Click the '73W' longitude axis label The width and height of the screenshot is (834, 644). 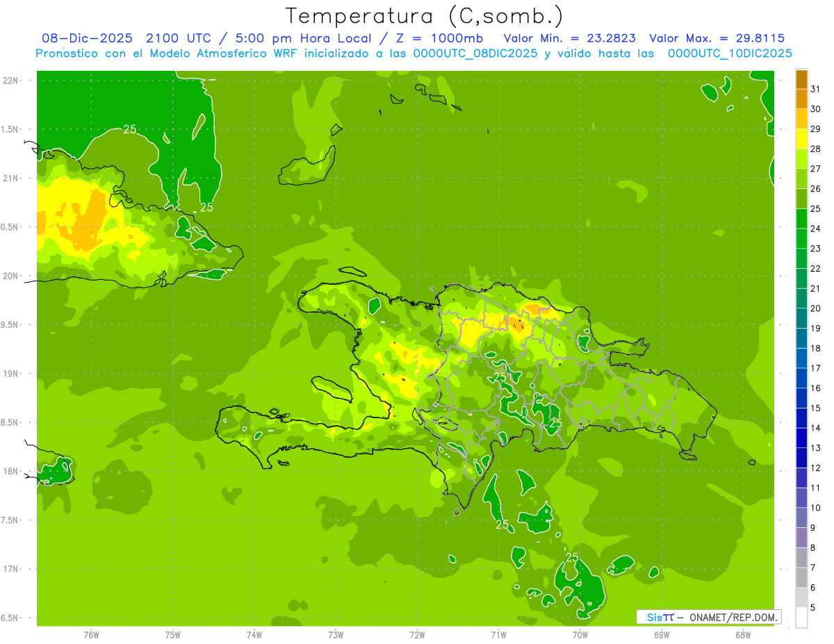coord(336,634)
